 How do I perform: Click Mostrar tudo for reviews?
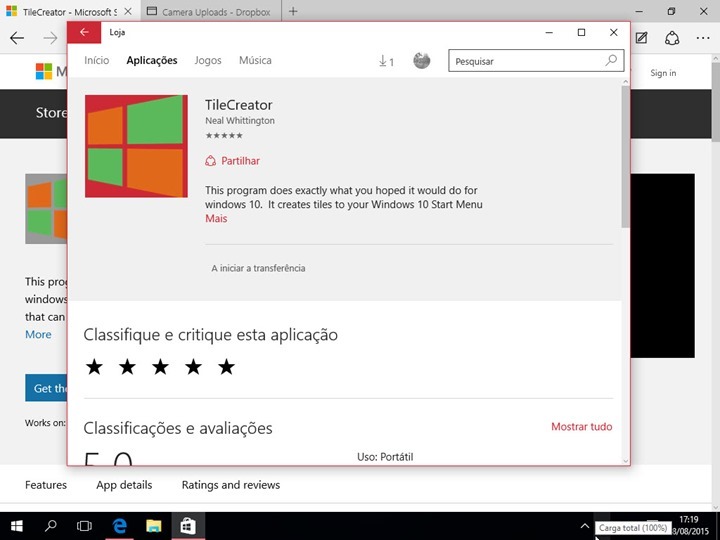pos(581,427)
